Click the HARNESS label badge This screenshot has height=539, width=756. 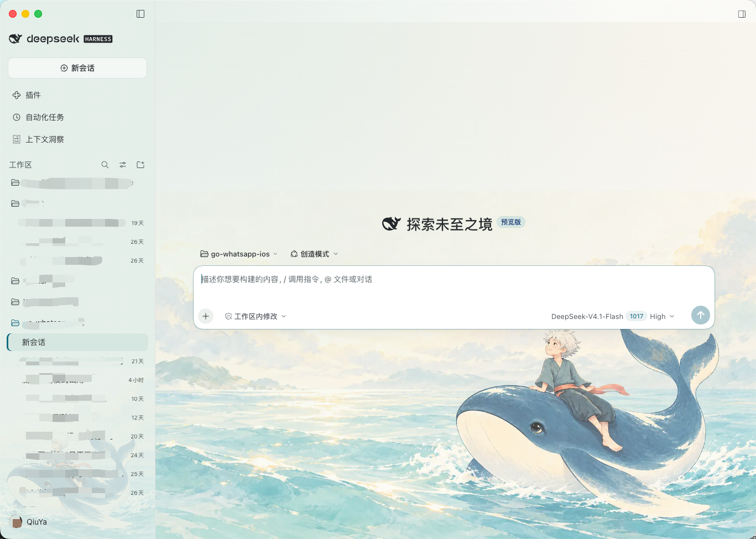click(98, 39)
